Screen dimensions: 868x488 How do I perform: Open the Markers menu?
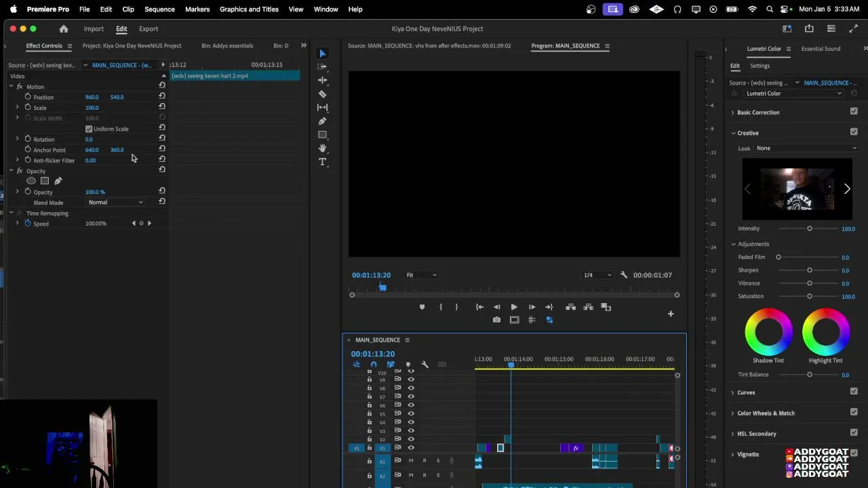point(197,9)
